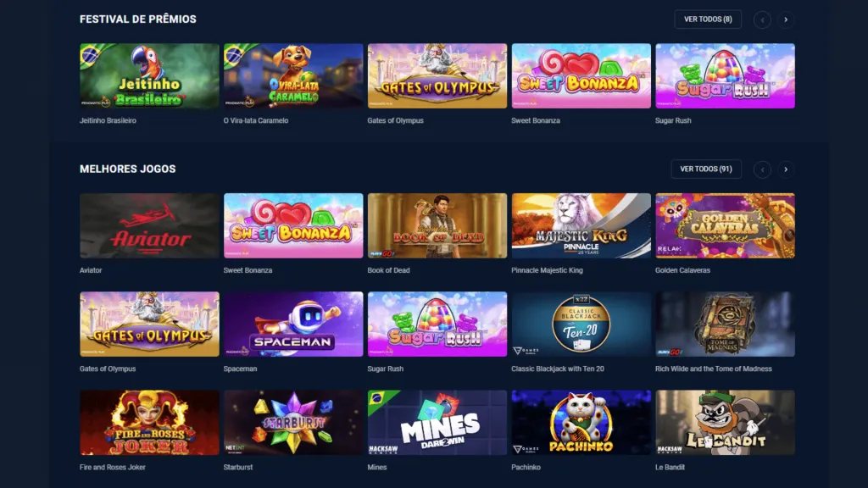This screenshot has height=488, width=868.
Task: Click the Ver Todos (91) button
Action: 706,169
